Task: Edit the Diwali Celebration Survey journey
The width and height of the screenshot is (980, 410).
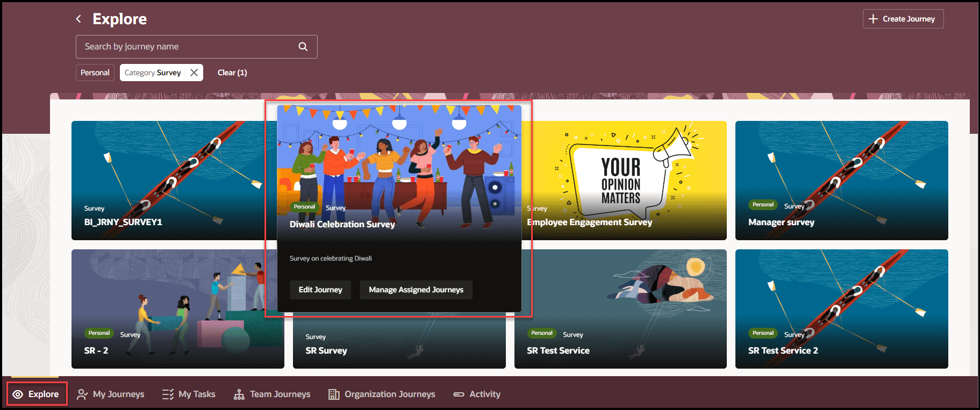Action: coord(320,290)
